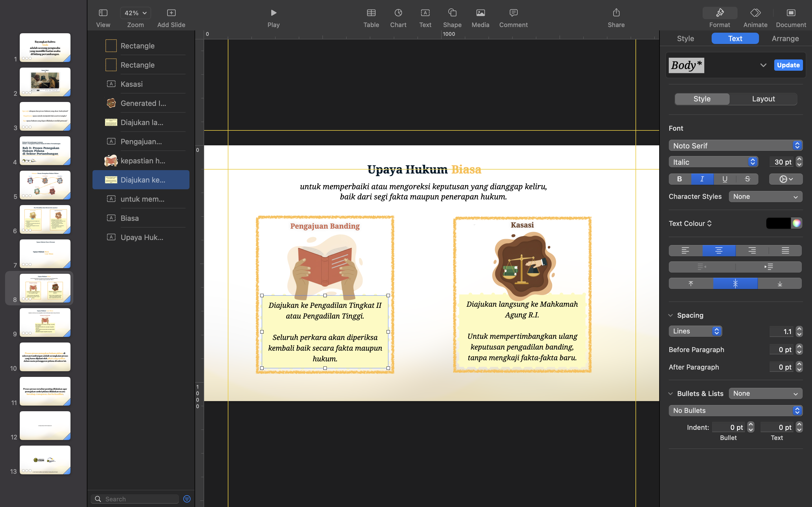Open the Noto Serif font dropdown
812x507 pixels.
coord(735,146)
